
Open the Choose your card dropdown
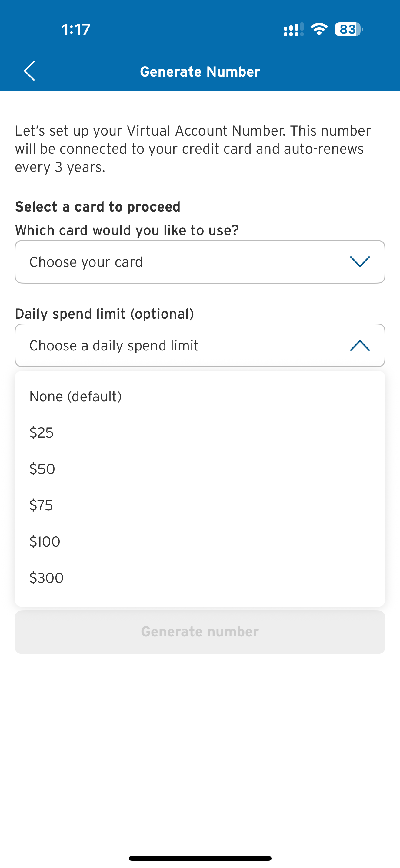click(200, 262)
